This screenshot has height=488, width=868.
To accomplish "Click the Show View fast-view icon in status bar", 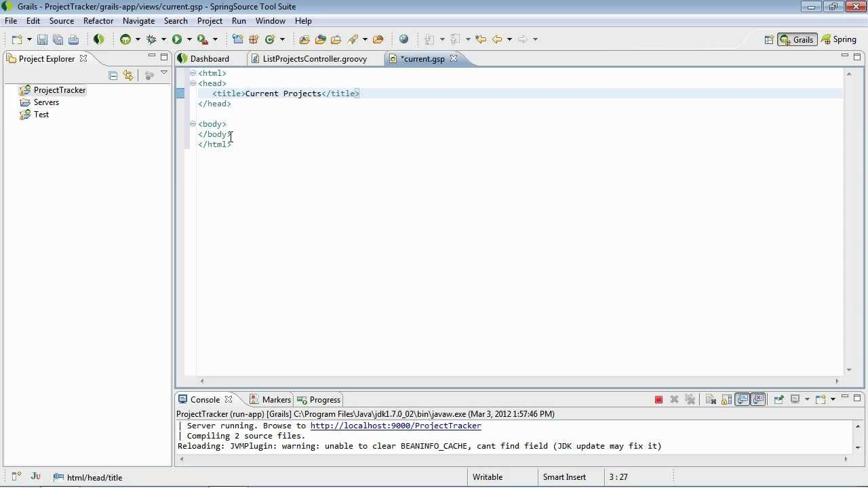I will 17,477.
